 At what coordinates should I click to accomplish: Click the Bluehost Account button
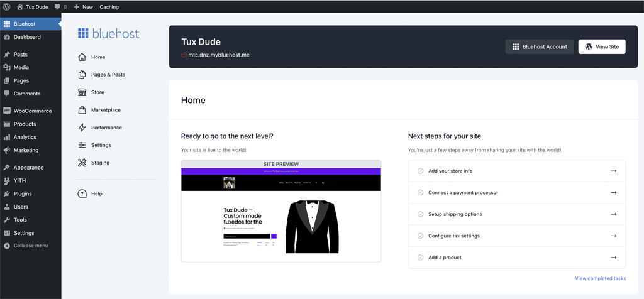pyautogui.click(x=539, y=46)
